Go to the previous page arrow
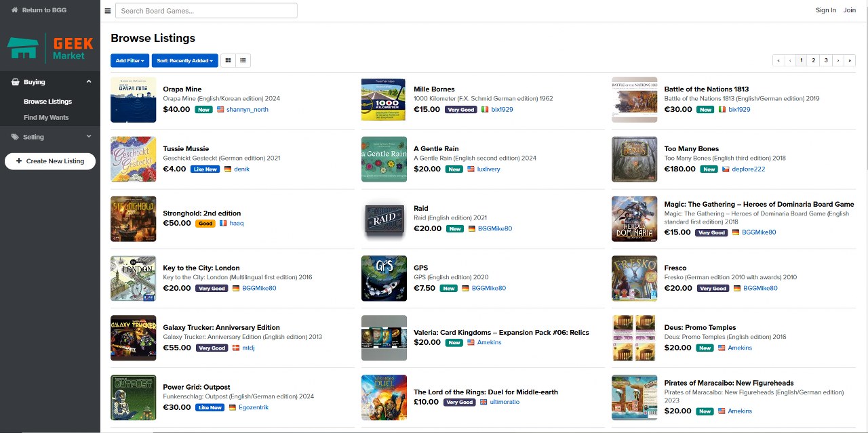Image resolution: width=868 pixels, height=433 pixels. coord(790,60)
